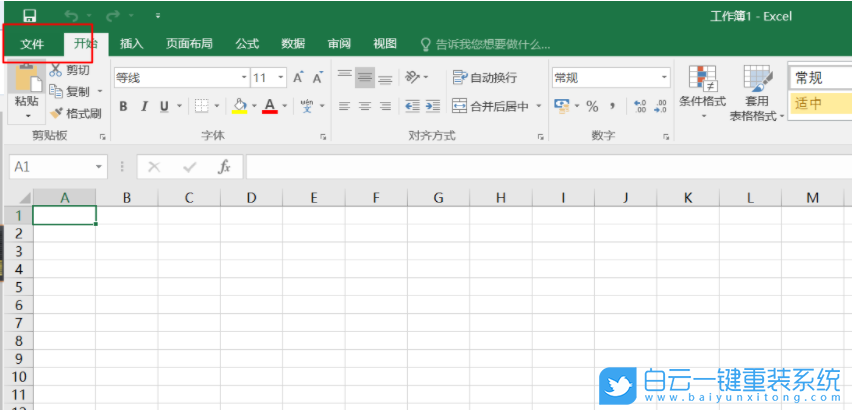
Task: Click the Save icon in the title bar
Action: pos(29,16)
